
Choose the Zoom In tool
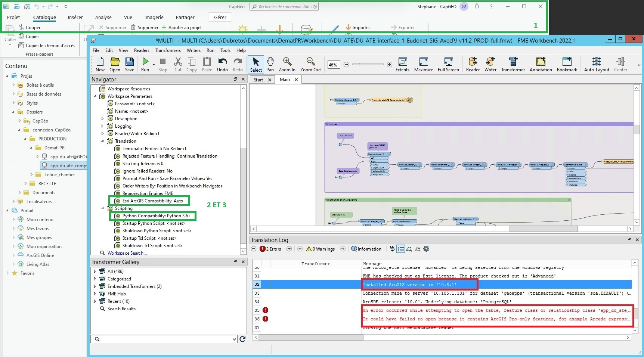[287, 64]
